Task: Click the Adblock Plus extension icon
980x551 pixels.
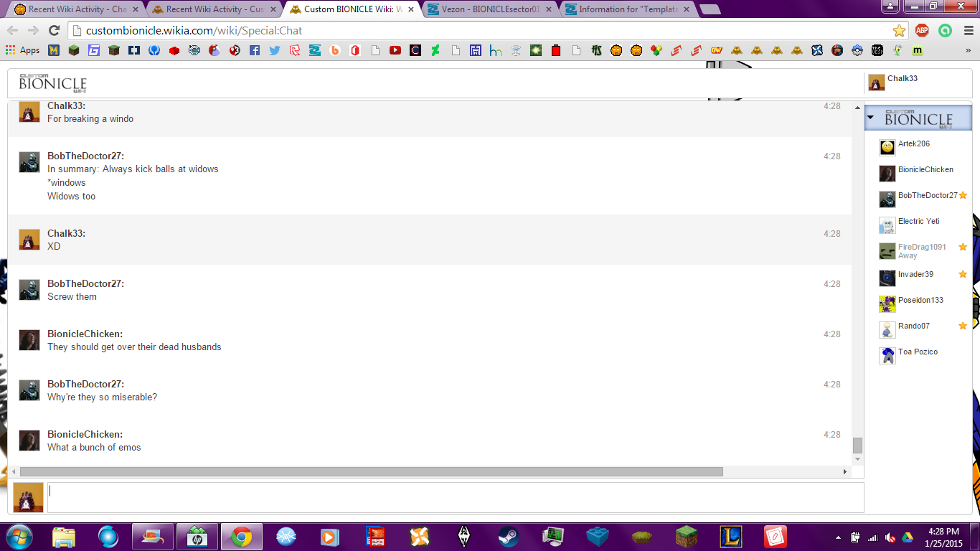Action: [922, 30]
